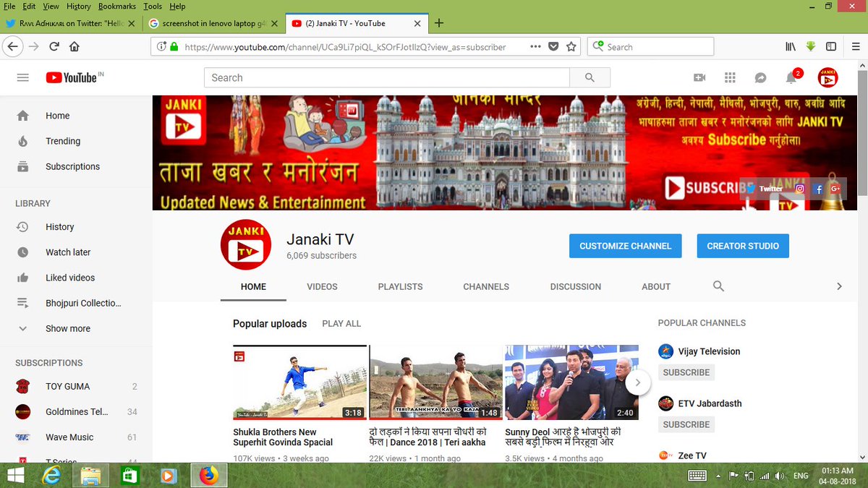Image resolution: width=868 pixels, height=488 pixels.
Task: Subscribe to Vijay Television
Action: [686, 372]
